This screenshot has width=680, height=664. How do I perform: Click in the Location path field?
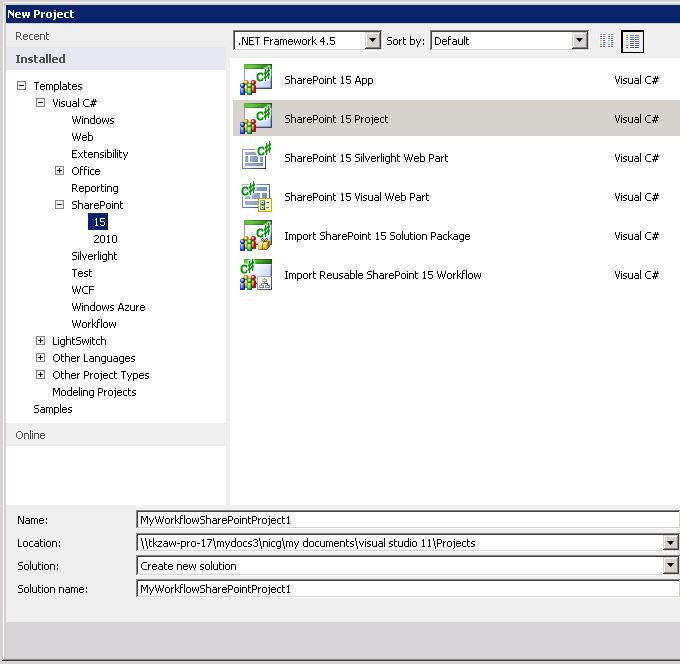pyautogui.click(x=400, y=543)
